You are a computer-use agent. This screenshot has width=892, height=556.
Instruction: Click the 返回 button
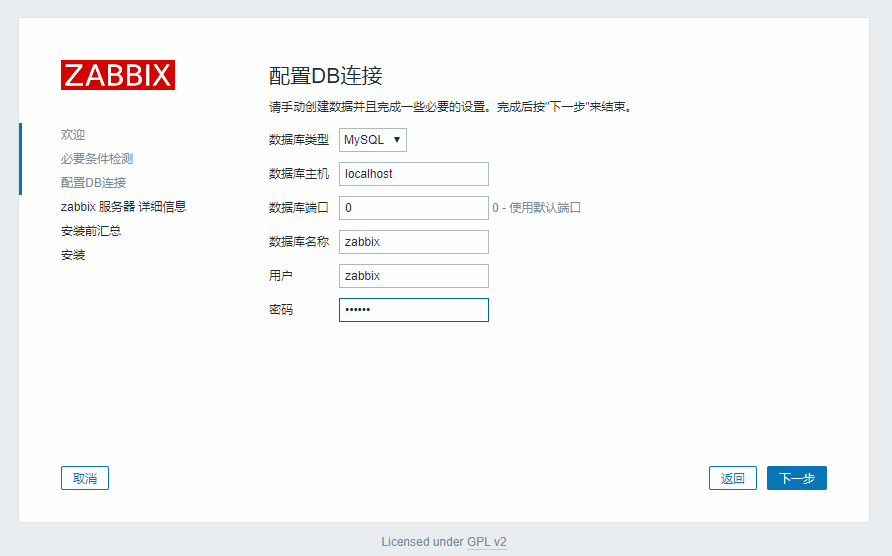[x=733, y=478]
